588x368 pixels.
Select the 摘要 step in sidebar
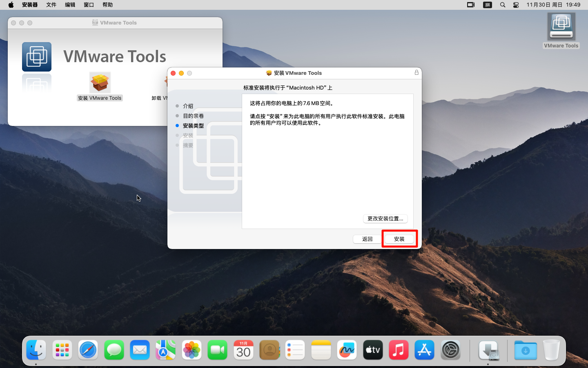pyautogui.click(x=188, y=145)
